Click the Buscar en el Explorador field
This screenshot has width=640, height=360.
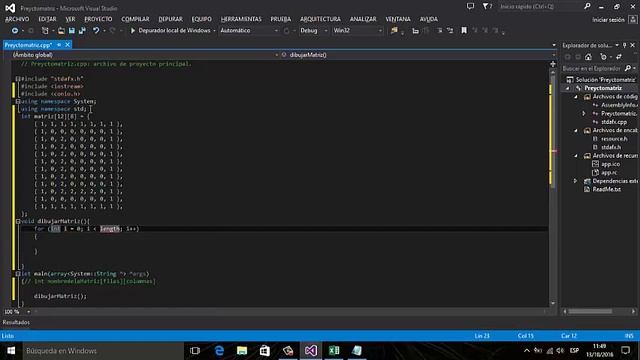[x=593, y=68]
